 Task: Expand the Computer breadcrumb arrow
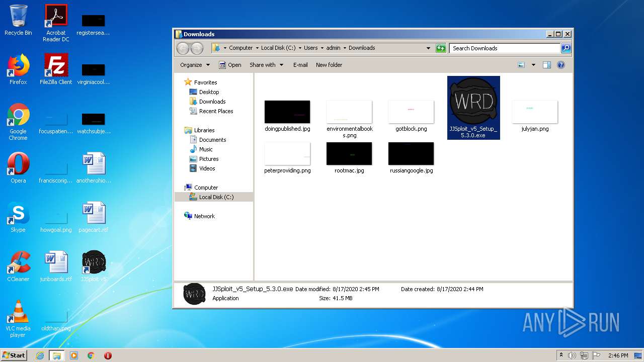(x=257, y=48)
